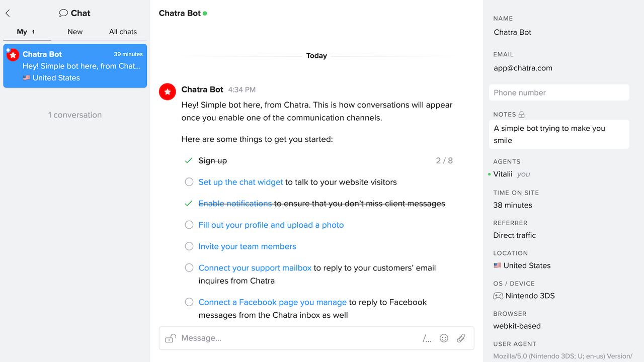
Task: Open the 'Connect your support mailbox' link
Action: tap(255, 267)
